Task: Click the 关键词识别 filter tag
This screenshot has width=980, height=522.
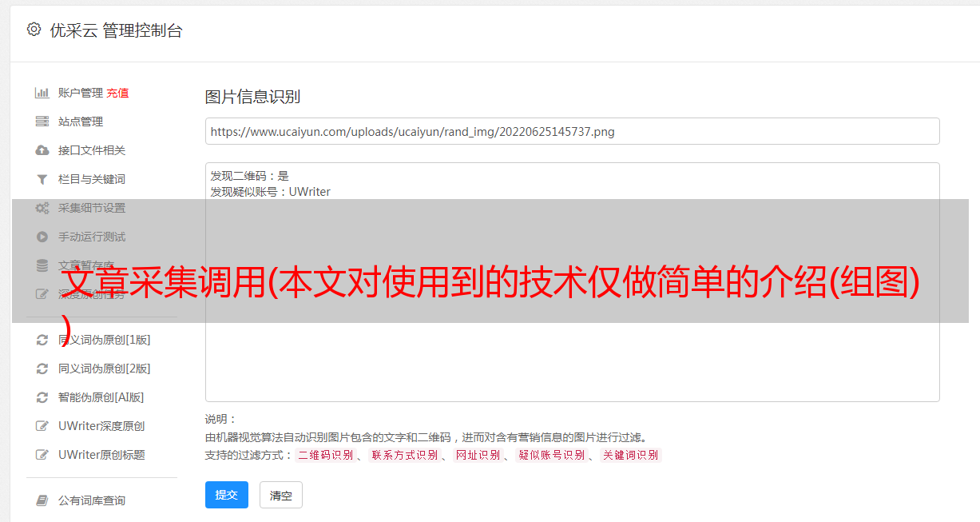Action: [x=631, y=455]
